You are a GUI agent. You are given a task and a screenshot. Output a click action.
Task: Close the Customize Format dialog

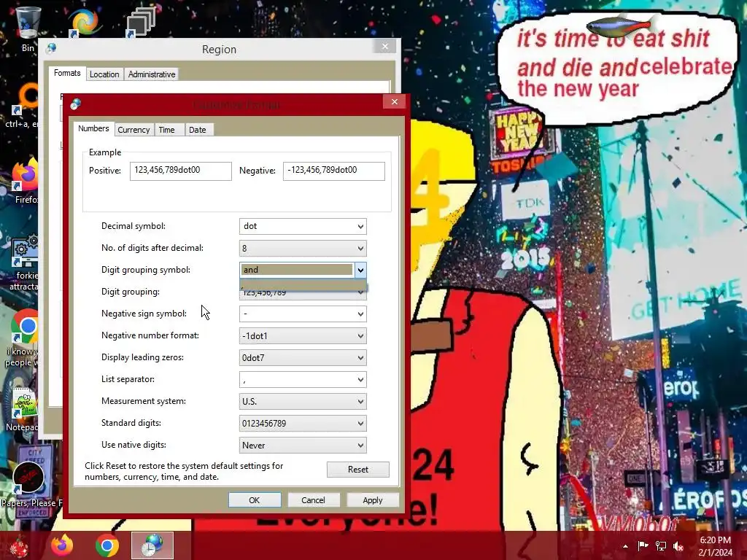395,101
